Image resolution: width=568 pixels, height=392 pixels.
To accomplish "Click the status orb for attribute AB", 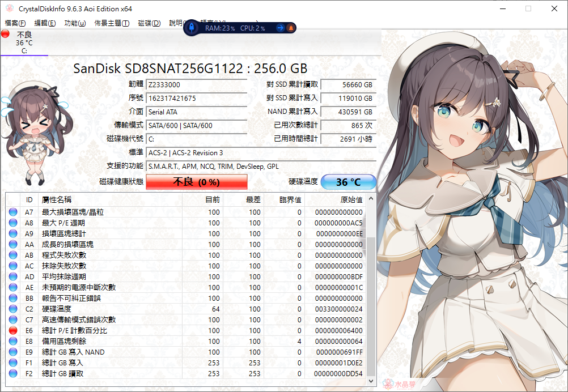I will tap(13, 255).
